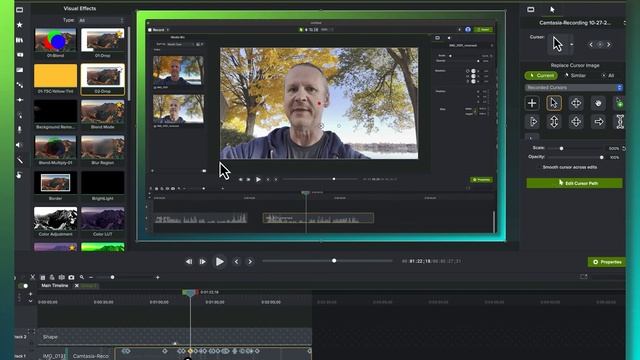640x360 pixels.
Task: Reset the cursor Scale value
Action: click(623, 148)
